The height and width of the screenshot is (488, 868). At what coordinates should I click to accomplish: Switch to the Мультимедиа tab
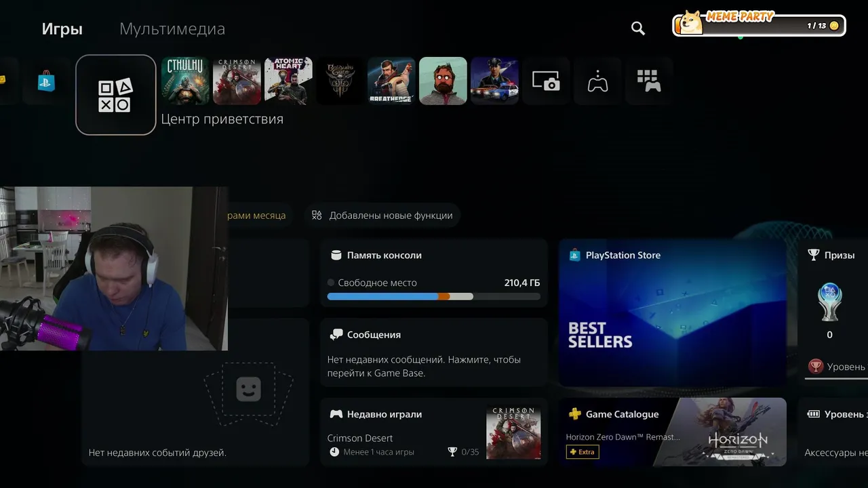tap(172, 29)
